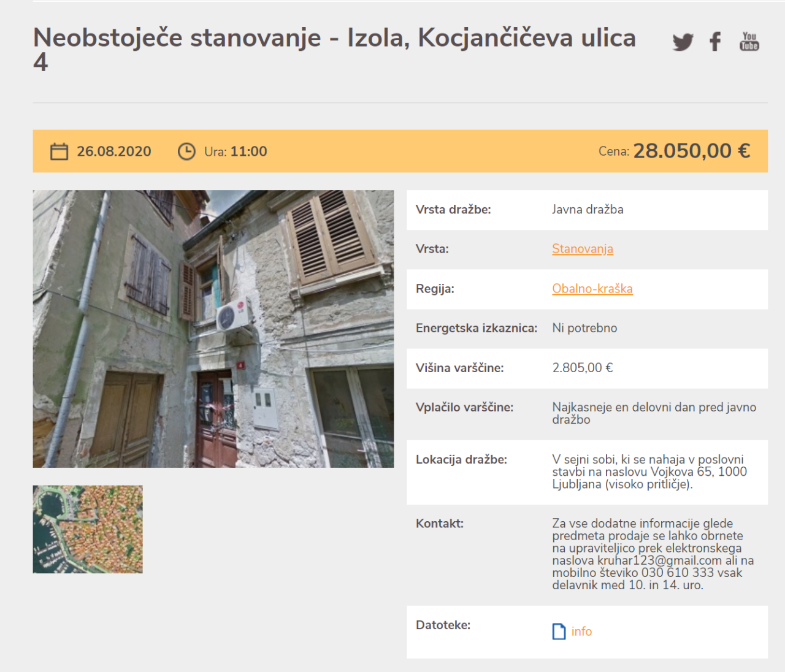The height and width of the screenshot is (672, 785).
Task: Open the YouTube channel icon
Action: click(749, 42)
